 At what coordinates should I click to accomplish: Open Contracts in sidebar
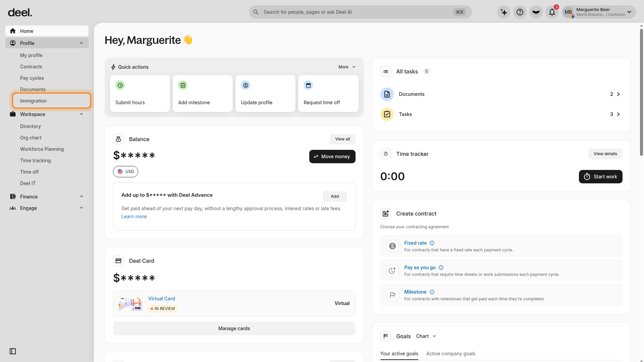click(31, 67)
